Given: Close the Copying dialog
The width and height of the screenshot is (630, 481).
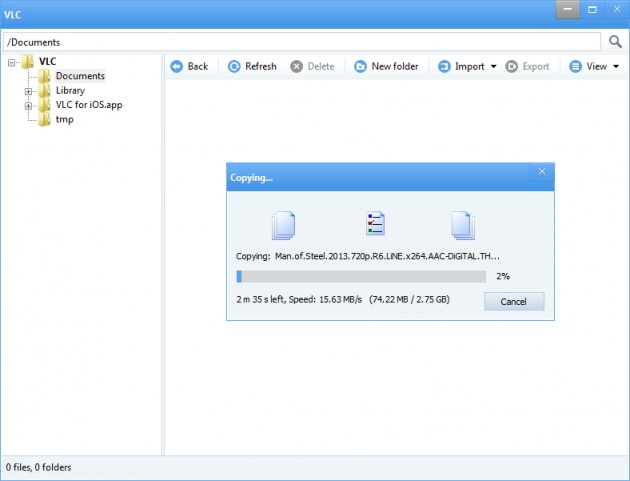Looking at the screenshot, I should (542, 172).
